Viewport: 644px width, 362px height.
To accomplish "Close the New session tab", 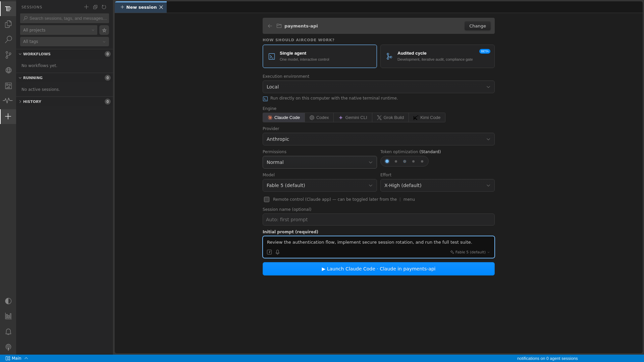I will coord(161,7).
